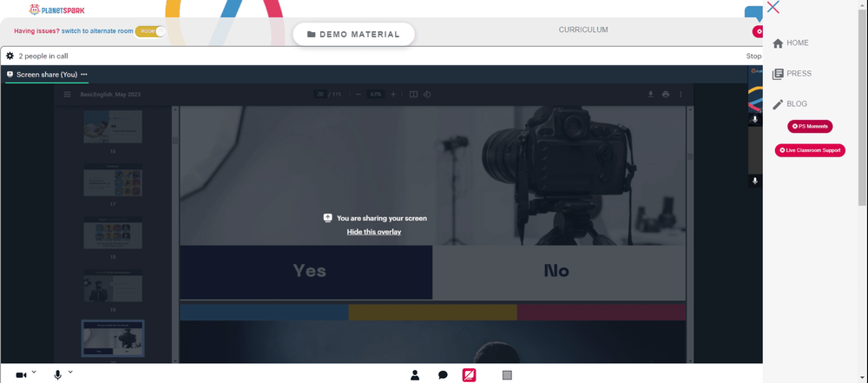868x383 pixels.
Task: Open the chat bubble icon
Action: pos(443,375)
